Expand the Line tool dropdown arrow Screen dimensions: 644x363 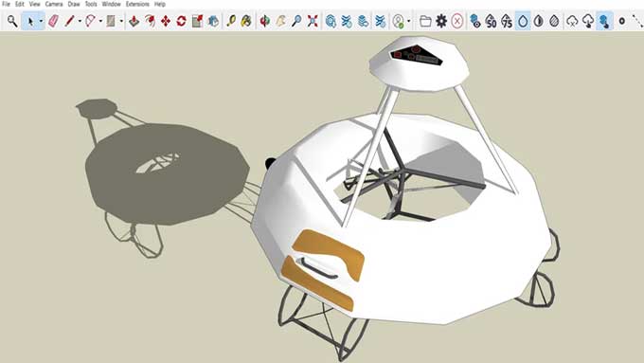point(80,21)
